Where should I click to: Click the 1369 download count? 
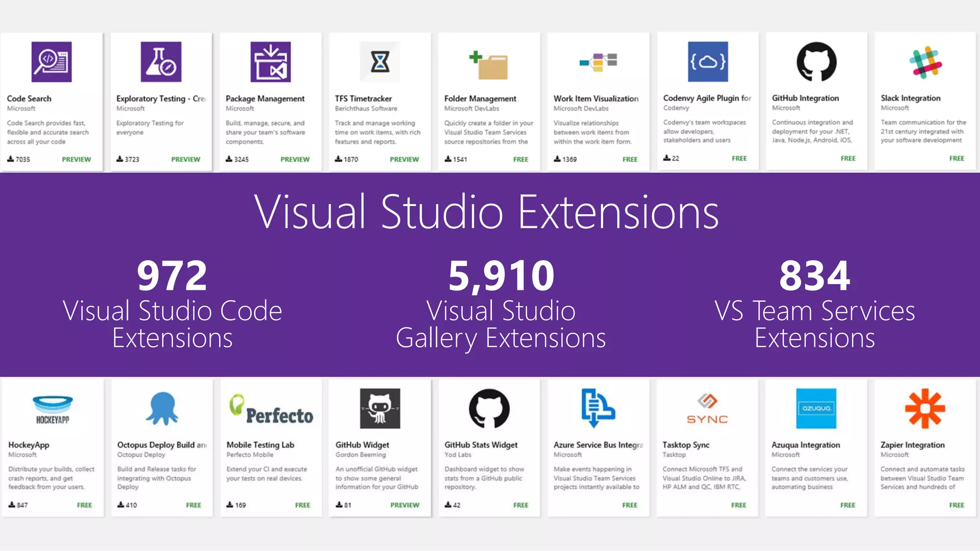coord(569,159)
